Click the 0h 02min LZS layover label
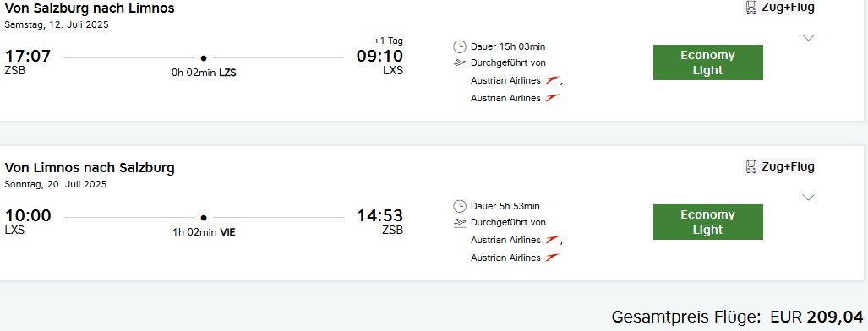This screenshot has height=331, width=868. (204, 73)
